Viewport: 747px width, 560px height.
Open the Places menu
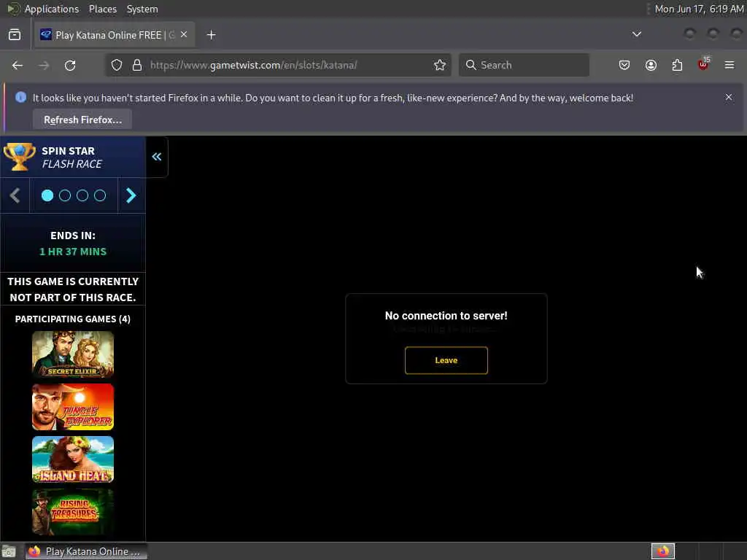point(103,9)
